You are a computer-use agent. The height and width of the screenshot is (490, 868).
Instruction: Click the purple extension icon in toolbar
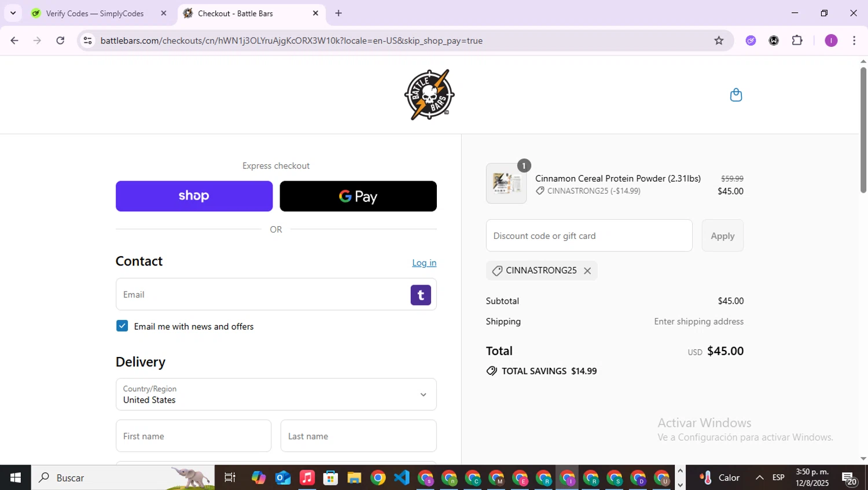coord(751,40)
